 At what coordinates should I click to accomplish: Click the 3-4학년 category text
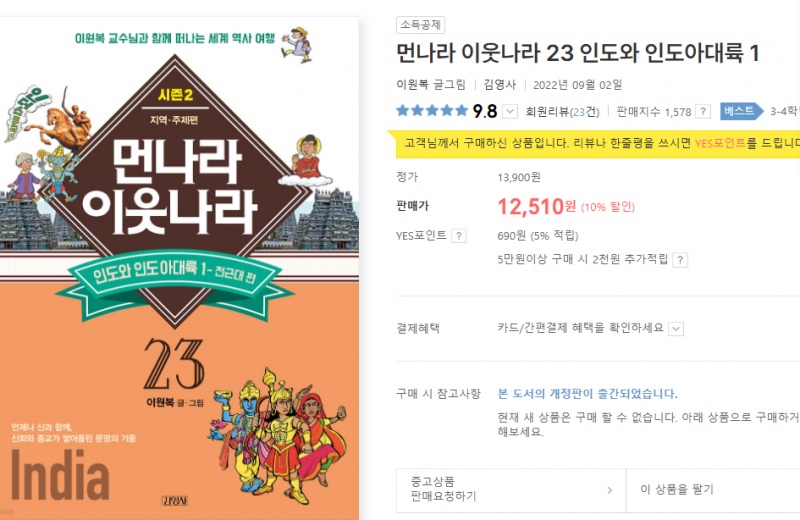785,111
